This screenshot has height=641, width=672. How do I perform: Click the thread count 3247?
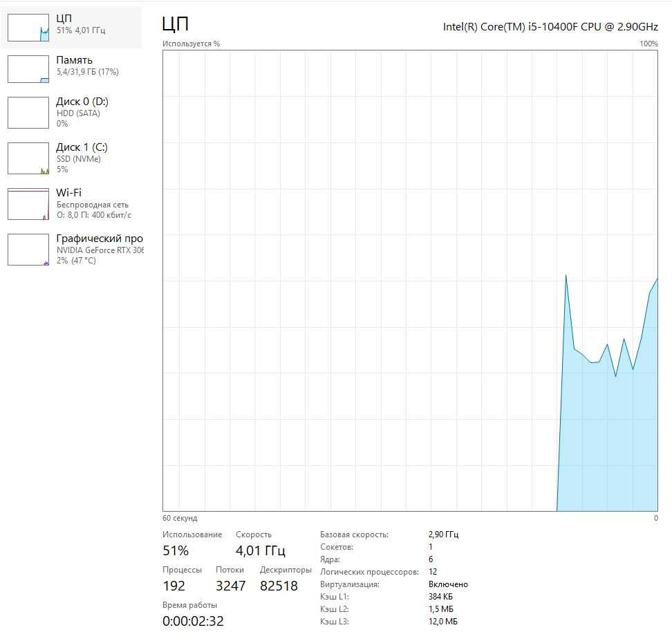tap(231, 586)
